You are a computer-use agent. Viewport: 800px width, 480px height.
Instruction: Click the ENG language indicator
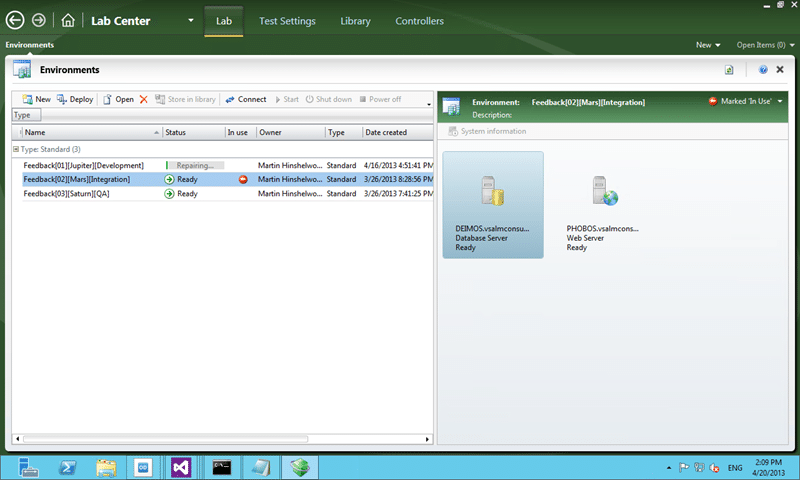pyautogui.click(x=735, y=468)
